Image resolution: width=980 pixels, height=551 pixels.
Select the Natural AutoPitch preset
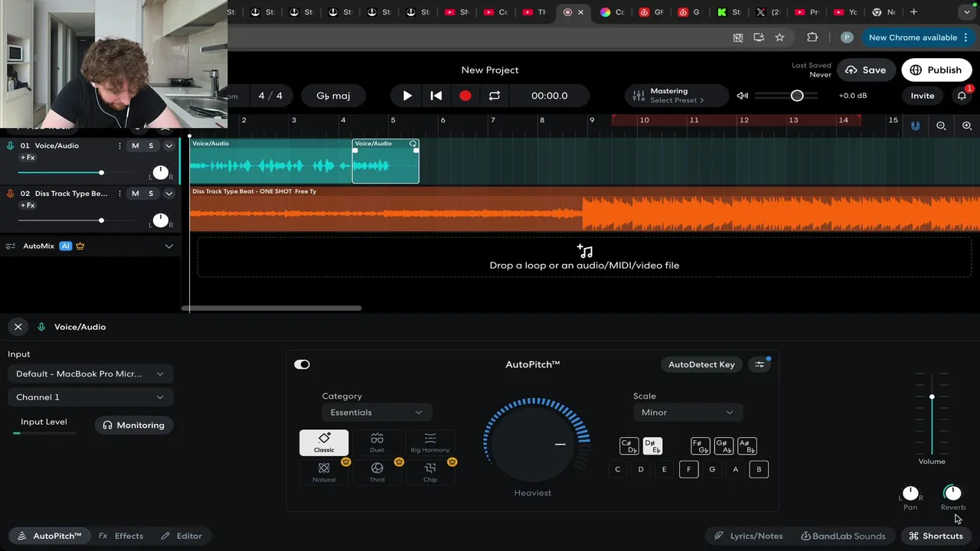click(324, 471)
